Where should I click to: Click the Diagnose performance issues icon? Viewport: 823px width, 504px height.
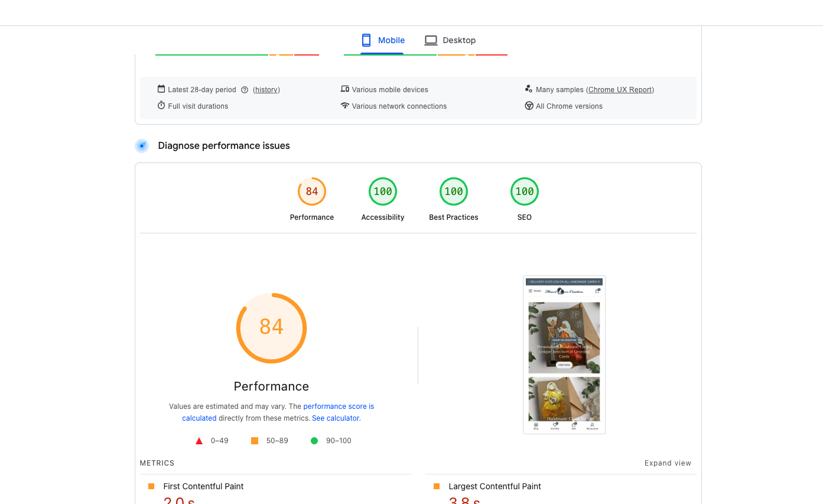click(142, 146)
